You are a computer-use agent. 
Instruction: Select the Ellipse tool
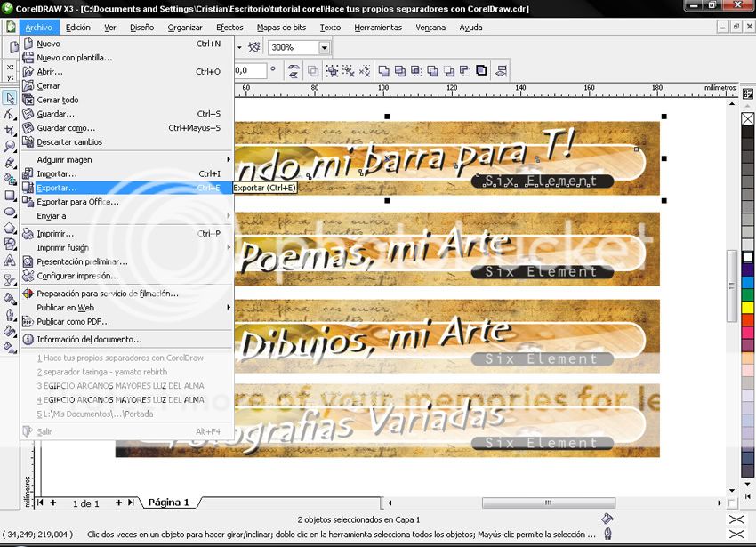10,212
